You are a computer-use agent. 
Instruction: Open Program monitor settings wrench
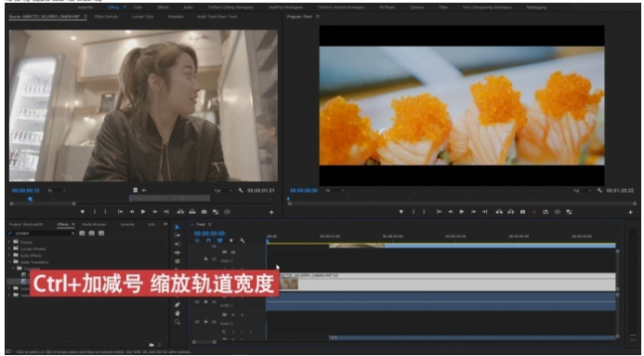tap(599, 191)
